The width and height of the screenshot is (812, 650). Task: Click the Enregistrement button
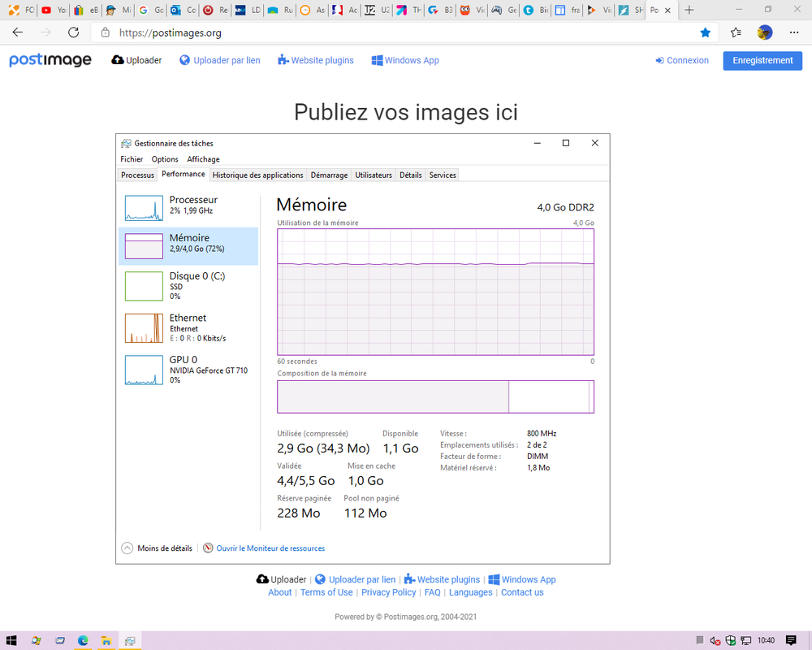(x=762, y=61)
